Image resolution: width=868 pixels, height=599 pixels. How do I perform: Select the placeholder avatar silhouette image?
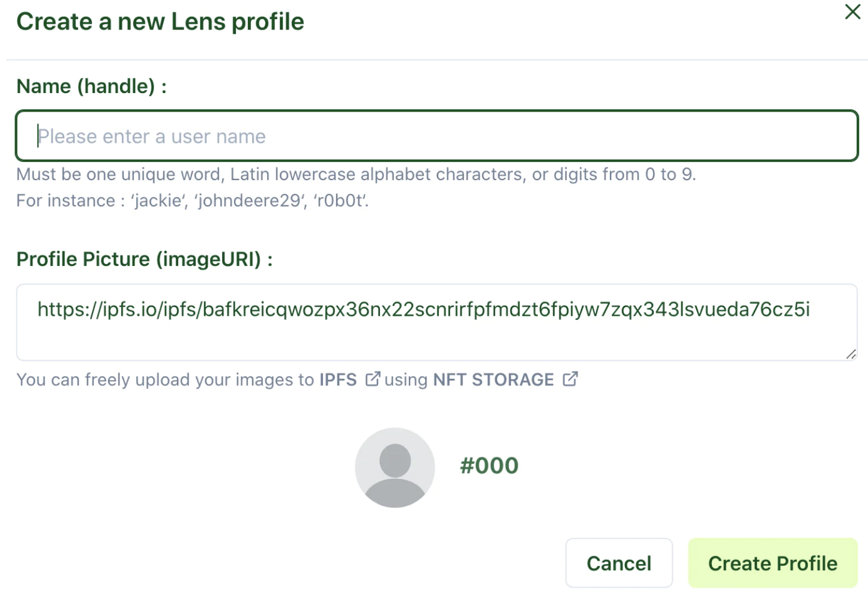(394, 468)
